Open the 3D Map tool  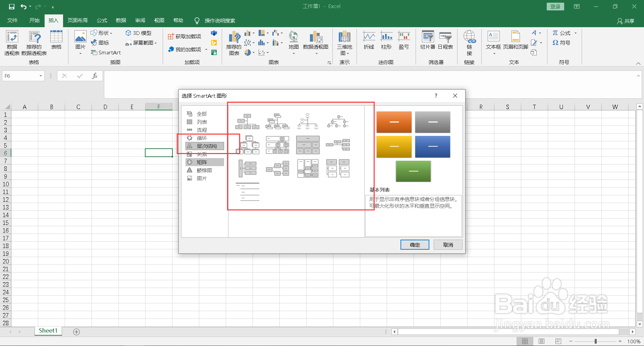pos(344,43)
